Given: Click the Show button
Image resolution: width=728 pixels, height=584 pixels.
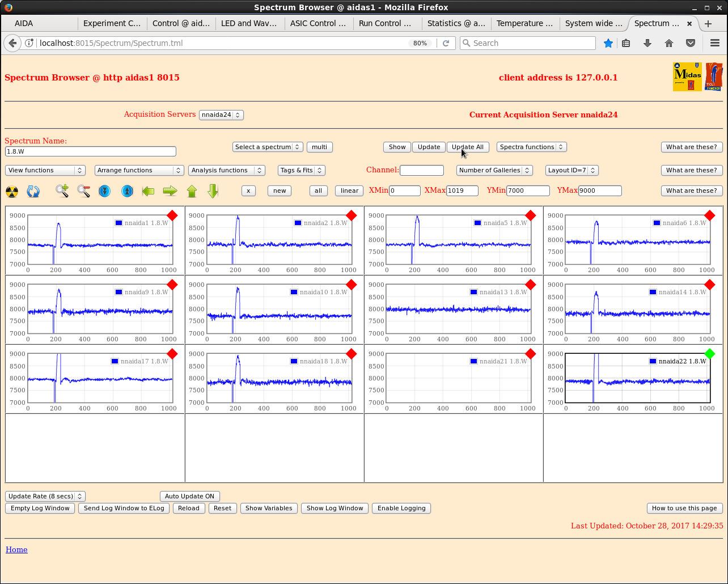Looking at the screenshot, I should coord(397,147).
